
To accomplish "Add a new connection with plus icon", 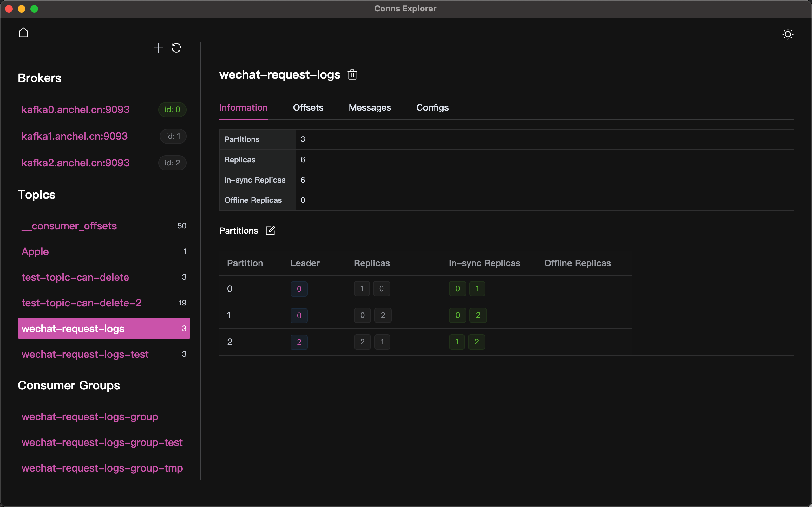I will click(x=158, y=48).
